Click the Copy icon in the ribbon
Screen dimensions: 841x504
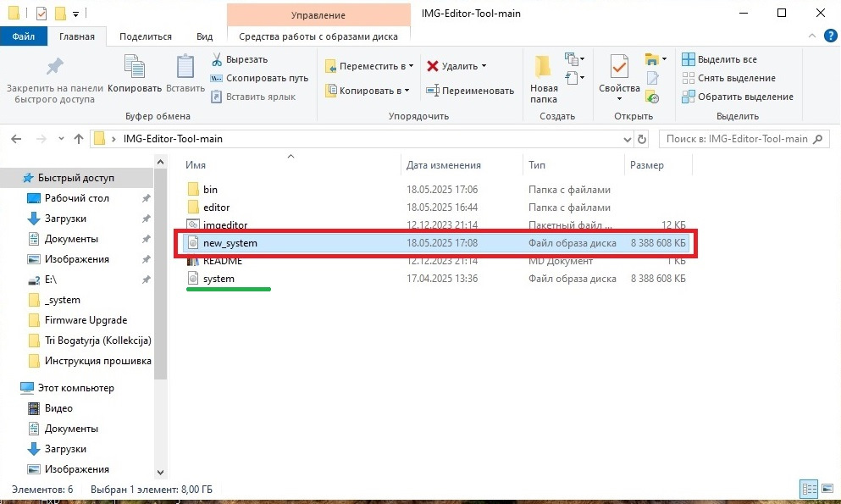point(134,66)
